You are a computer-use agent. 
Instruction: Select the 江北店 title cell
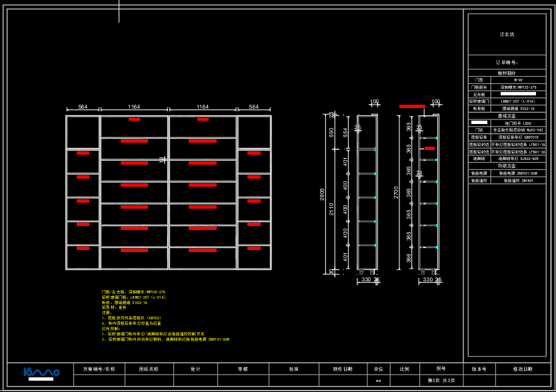[507, 34]
